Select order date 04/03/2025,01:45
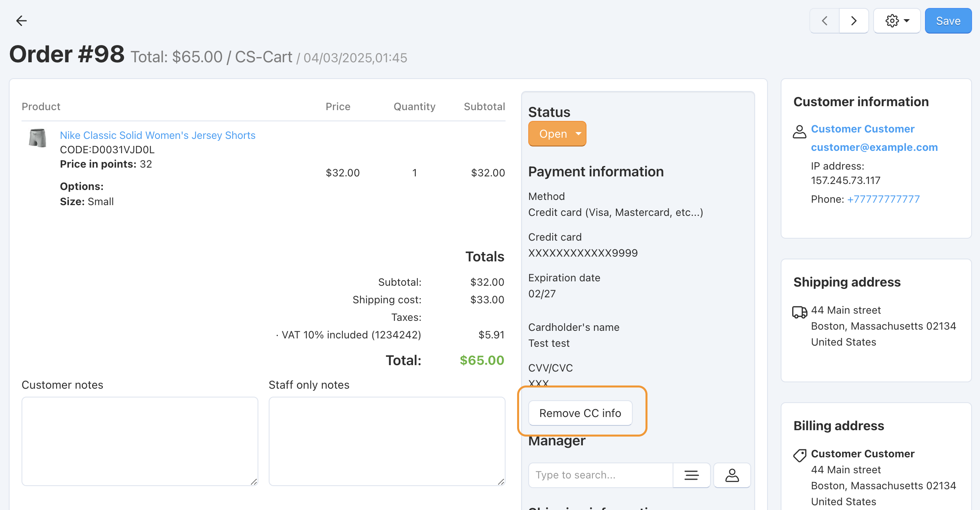This screenshot has height=510, width=980. pos(355,58)
